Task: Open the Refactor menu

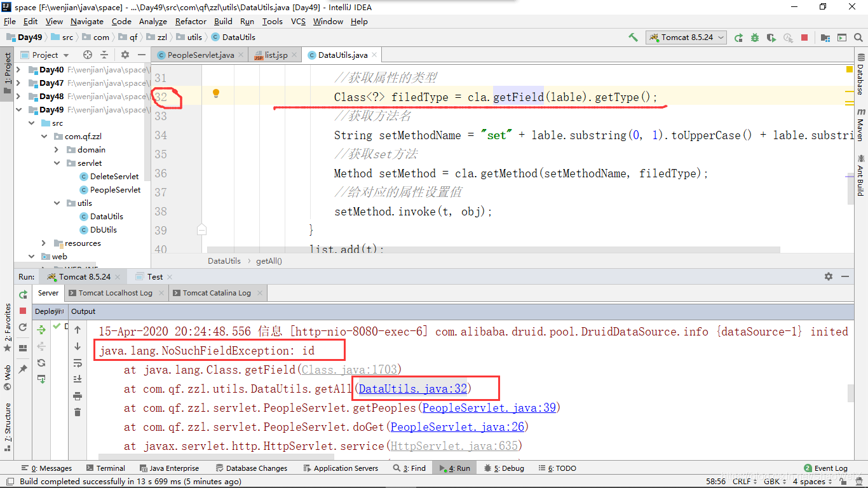Action: 191,22
